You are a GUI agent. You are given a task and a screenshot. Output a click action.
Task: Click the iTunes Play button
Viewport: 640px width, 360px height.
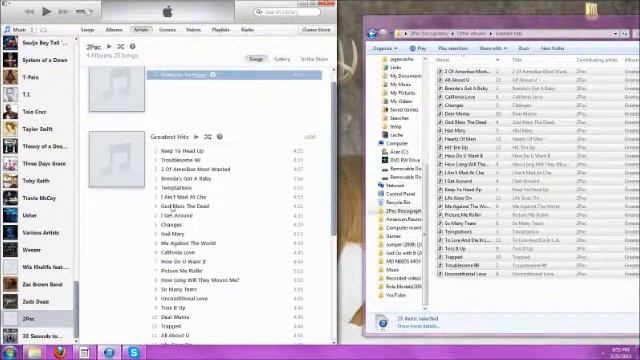click(x=47, y=11)
